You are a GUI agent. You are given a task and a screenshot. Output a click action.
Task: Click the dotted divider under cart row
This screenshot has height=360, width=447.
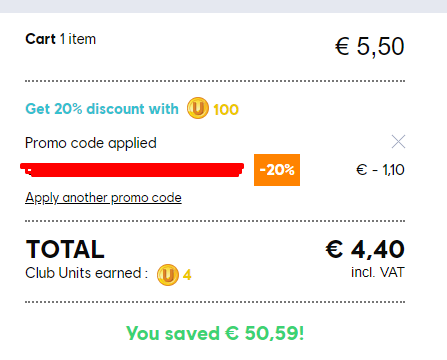coord(215,81)
